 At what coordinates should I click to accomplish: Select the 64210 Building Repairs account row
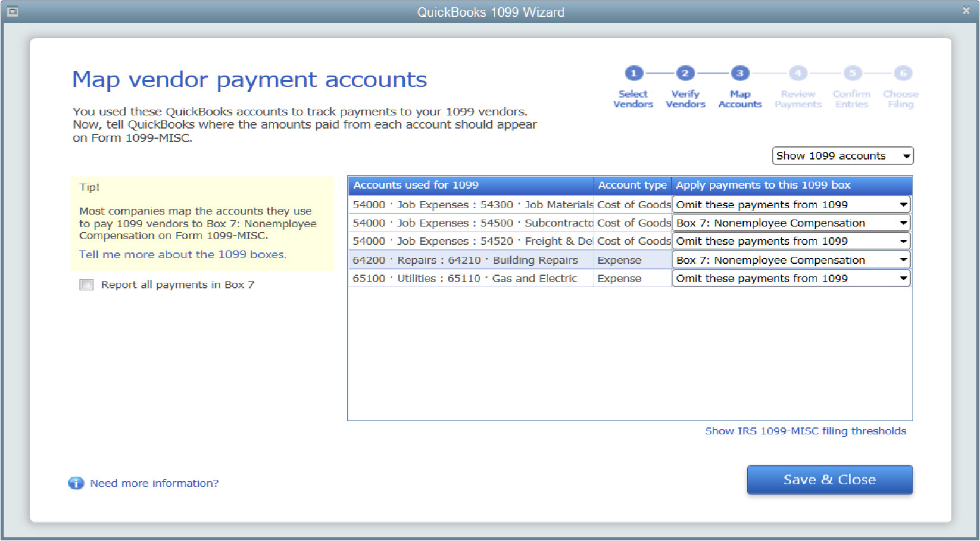471,260
